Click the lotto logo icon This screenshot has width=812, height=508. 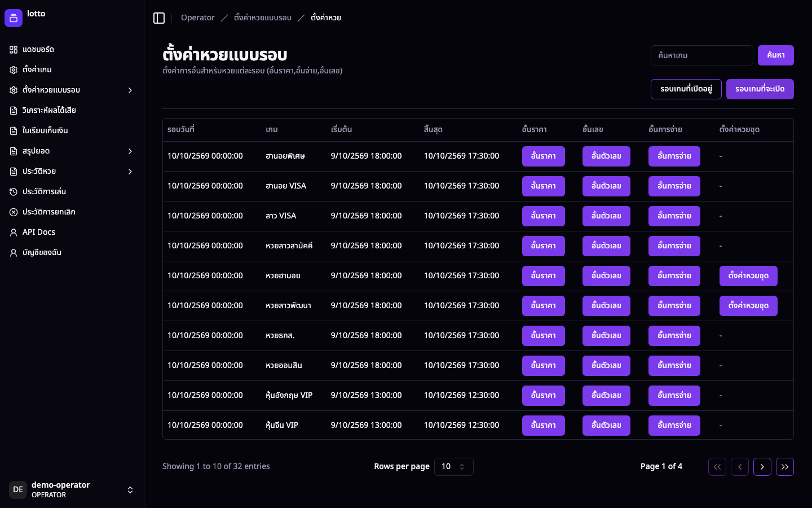(14, 18)
